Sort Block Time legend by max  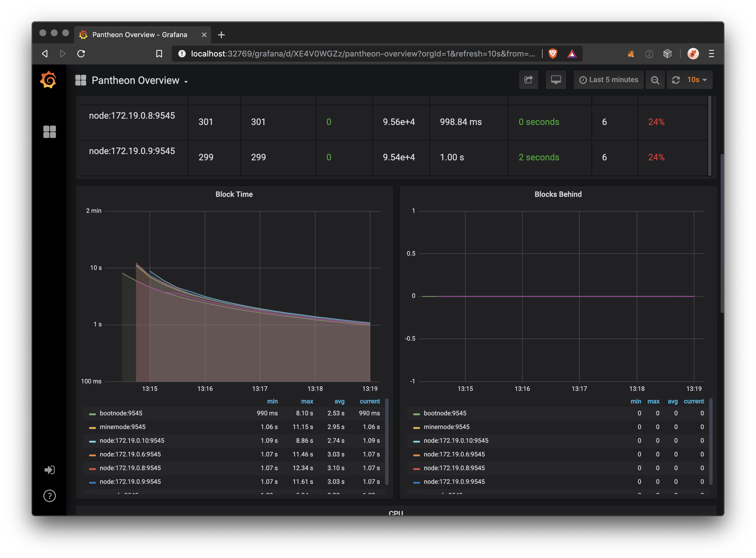[307, 401]
